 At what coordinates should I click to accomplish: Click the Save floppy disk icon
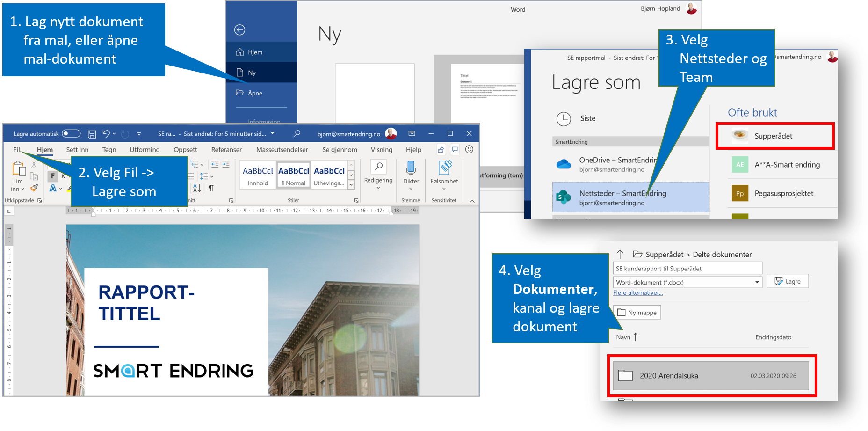[92, 134]
